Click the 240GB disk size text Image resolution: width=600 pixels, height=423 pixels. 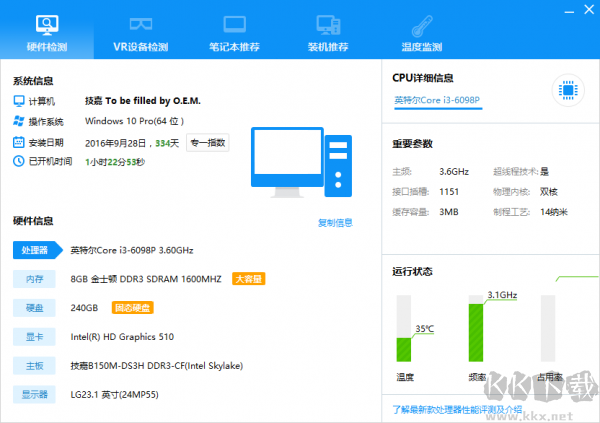click(84, 308)
